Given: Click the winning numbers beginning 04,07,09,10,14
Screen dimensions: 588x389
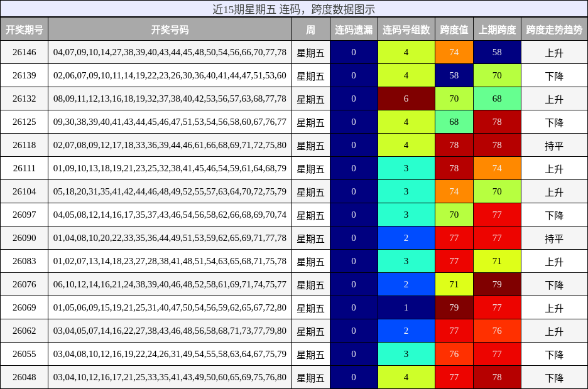Looking at the screenshot, I should (x=170, y=52).
